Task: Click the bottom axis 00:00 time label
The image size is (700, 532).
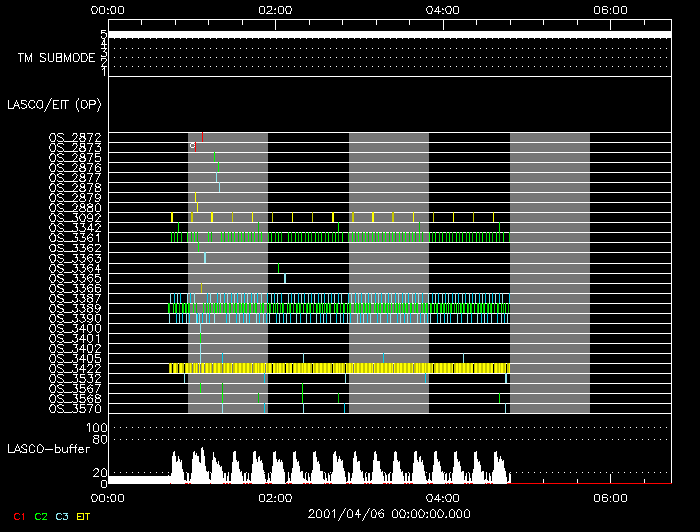Action: (x=108, y=498)
